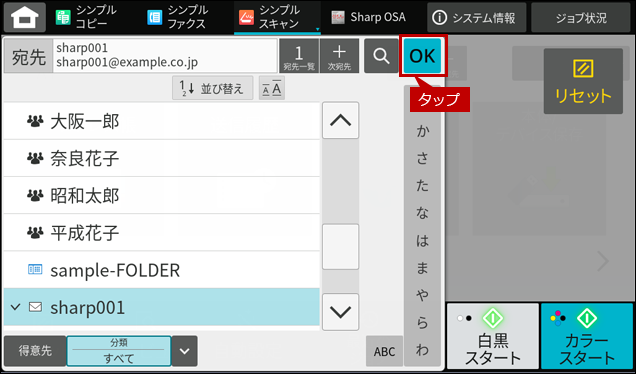Jump to な index
The height and width of the screenshot is (374, 636).
pyautogui.click(x=422, y=213)
